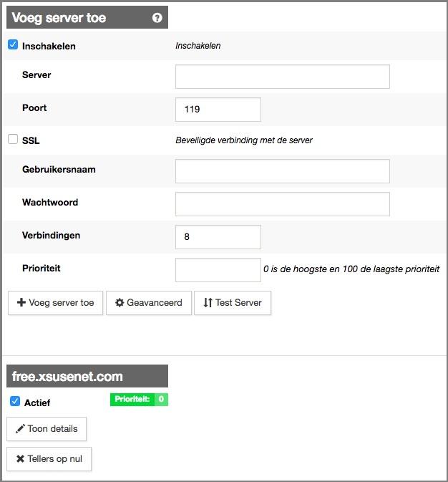The image size is (448, 482).
Task: Select the Wachtwoord input field
Action: click(x=282, y=204)
